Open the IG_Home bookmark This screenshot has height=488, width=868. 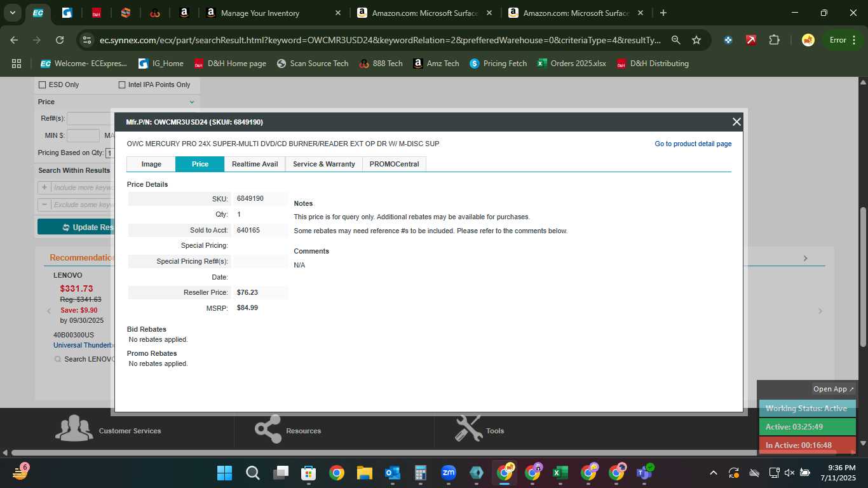[160, 64]
